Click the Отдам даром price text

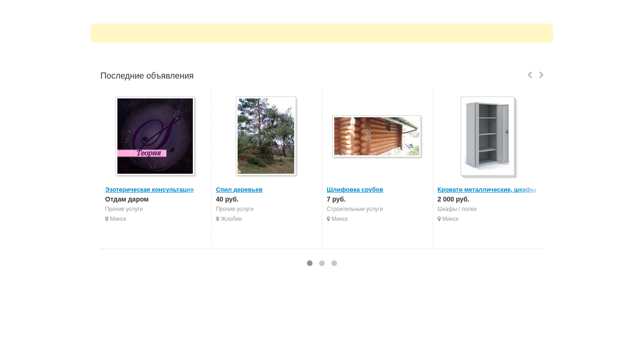pos(127,199)
